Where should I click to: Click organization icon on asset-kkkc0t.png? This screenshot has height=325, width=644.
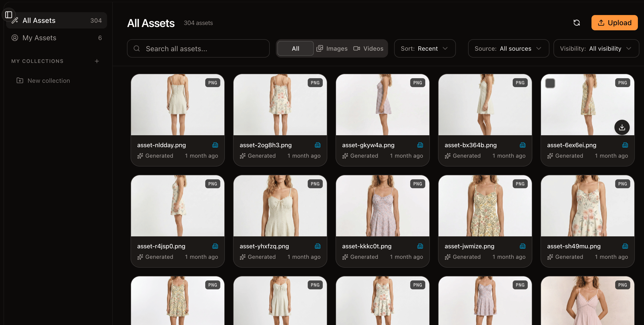(x=420, y=246)
